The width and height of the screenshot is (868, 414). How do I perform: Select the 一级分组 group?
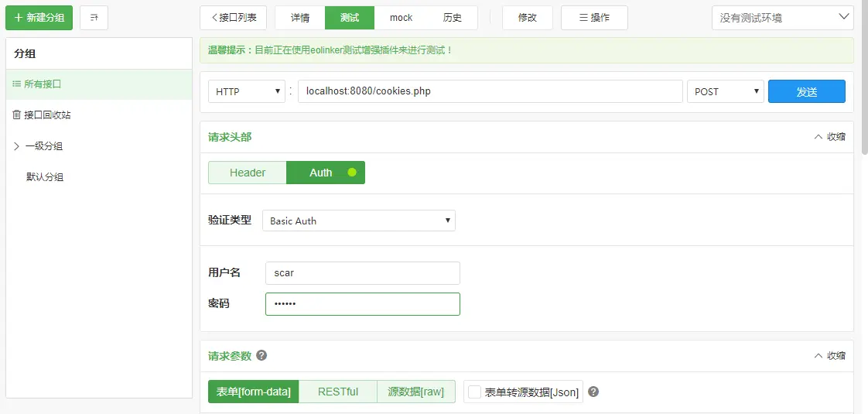pos(44,146)
